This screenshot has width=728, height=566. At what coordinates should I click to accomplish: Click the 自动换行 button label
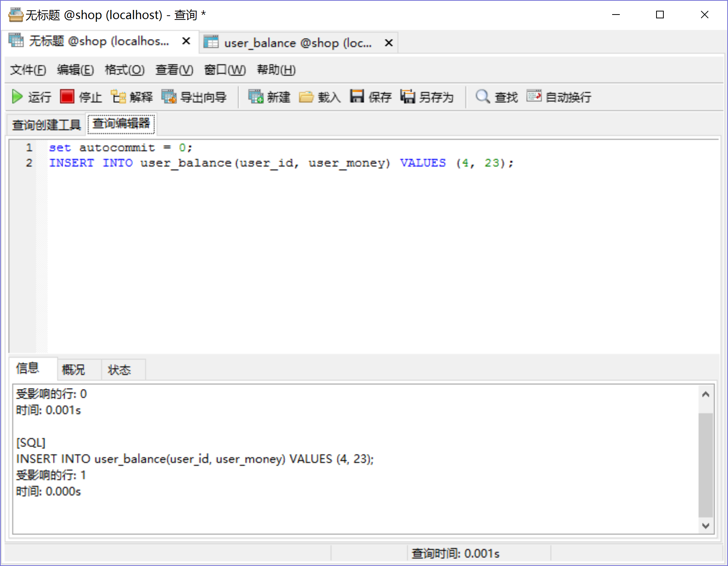pos(569,97)
